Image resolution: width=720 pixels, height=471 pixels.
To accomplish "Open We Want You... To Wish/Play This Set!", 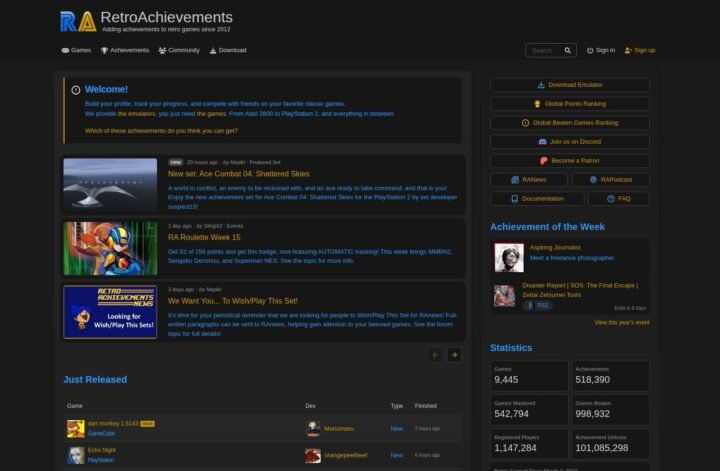I will click(x=232, y=301).
